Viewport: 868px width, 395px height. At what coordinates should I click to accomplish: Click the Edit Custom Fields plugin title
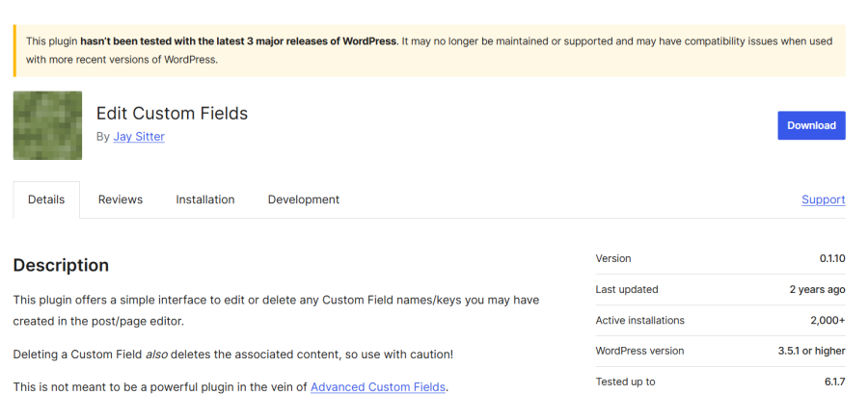click(x=172, y=113)
